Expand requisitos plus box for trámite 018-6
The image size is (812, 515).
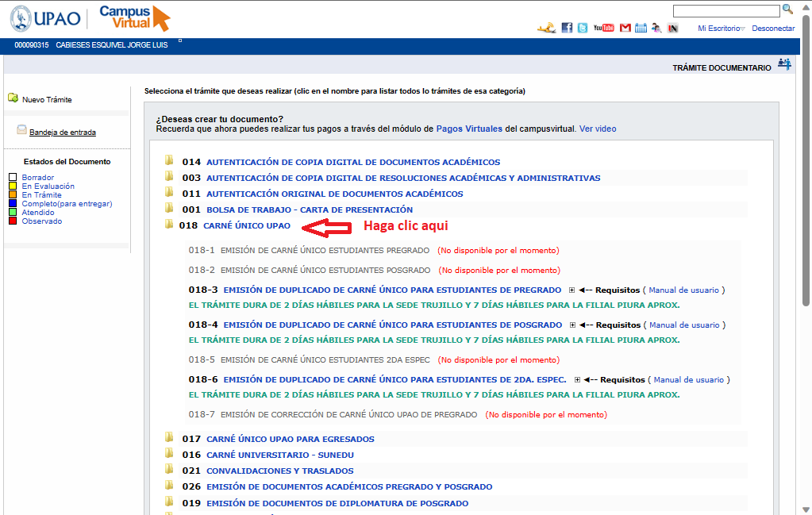click(x=577, y=380)
